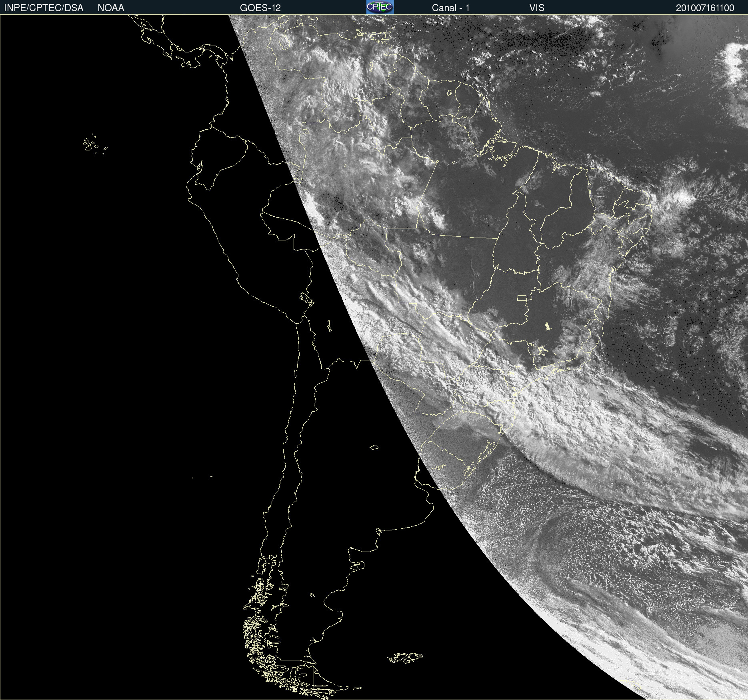This screenshot has height=700, width=748.
Task: Click the Falkland Islands outline
Action: click(x=405, y=658)
